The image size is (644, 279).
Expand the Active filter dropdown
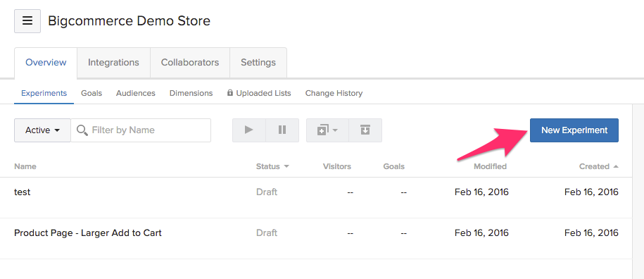(43, 130)
